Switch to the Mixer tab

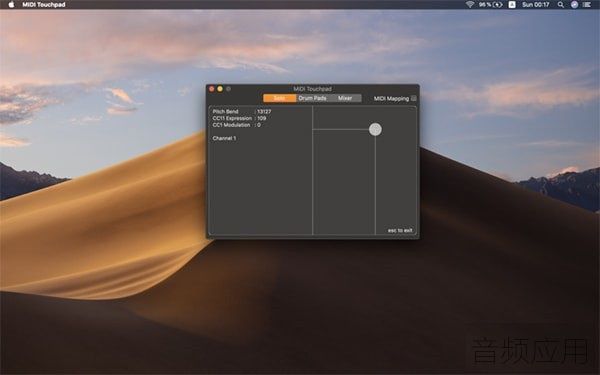pos(345,98)
